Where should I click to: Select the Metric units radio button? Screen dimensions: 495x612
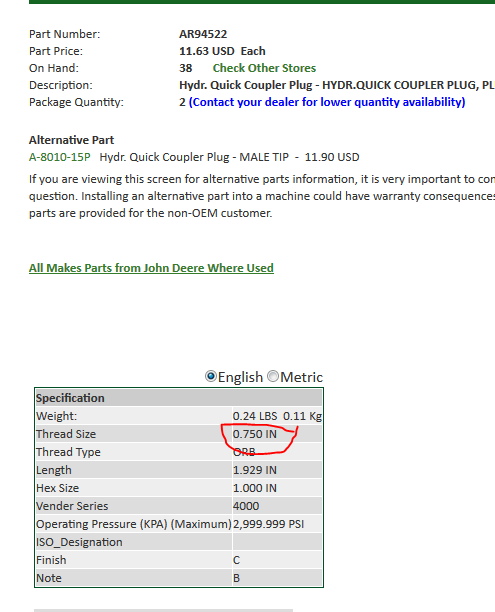coord(273,376)
